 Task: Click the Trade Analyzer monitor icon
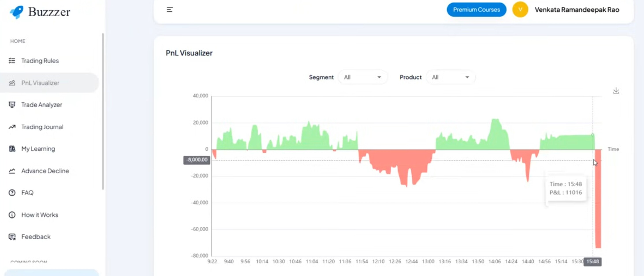(12, 104)
